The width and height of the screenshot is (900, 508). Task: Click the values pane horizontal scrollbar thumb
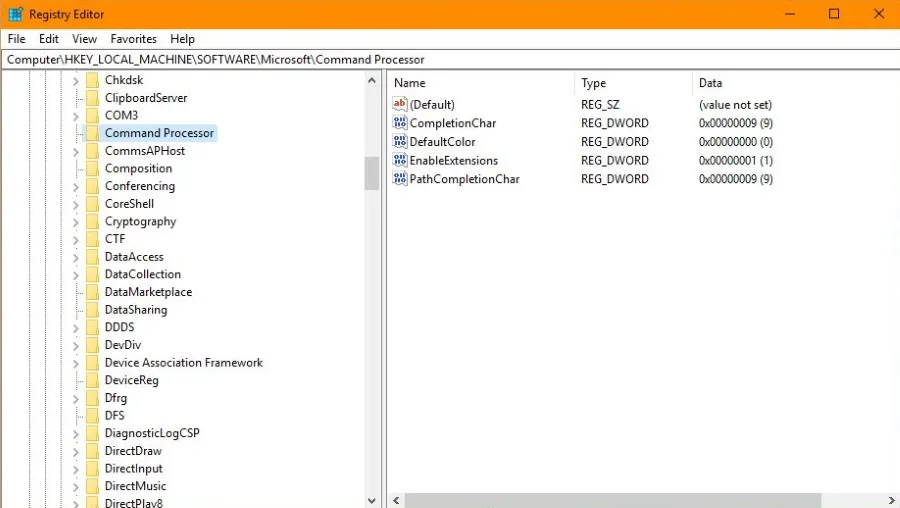613,501
